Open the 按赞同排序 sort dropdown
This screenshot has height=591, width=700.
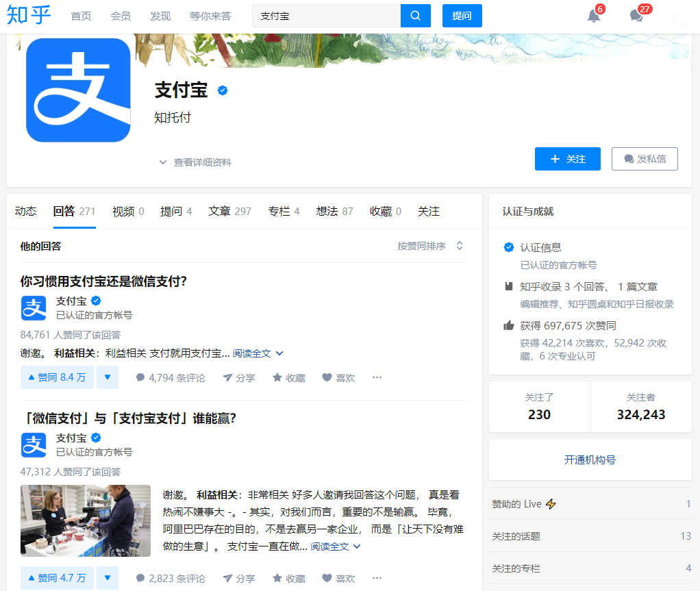click(430, 246)
